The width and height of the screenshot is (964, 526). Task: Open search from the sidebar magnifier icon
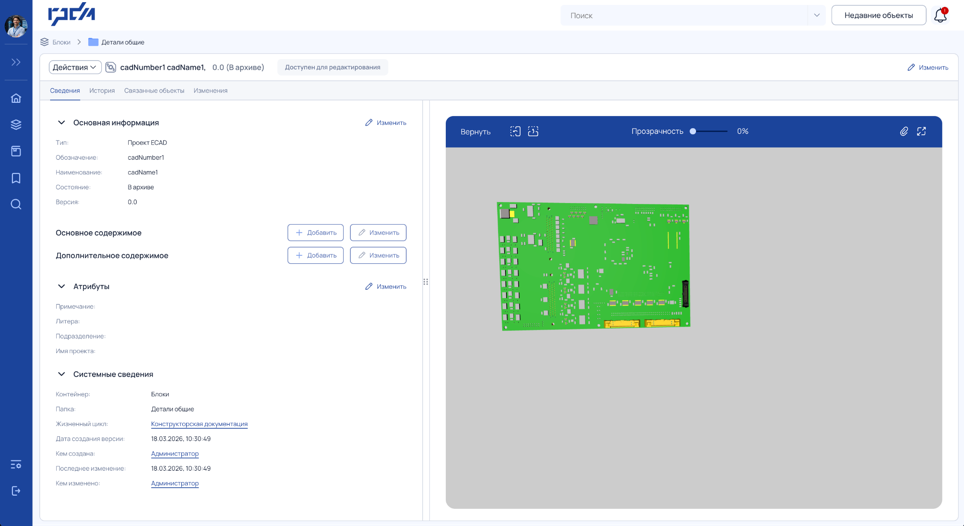pos(16,205)
